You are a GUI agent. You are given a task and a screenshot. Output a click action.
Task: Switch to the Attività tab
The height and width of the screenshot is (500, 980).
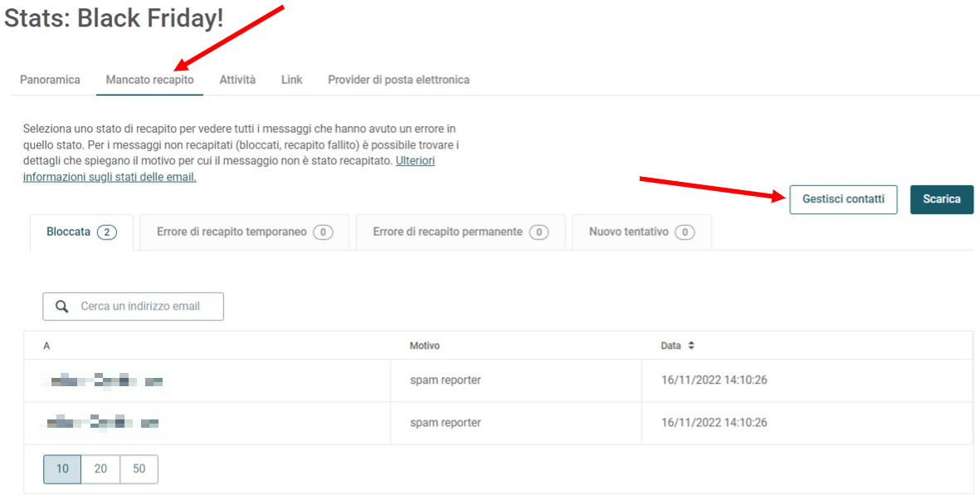pyautogui.click(x=237, y=80)
